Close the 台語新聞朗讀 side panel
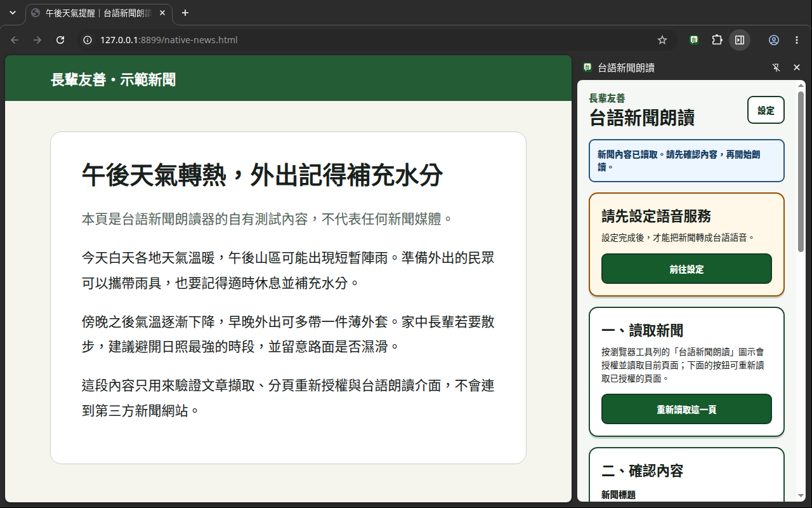The width and height of the screenshot is (812, 508). pyautogui.click(x=797, y=67)
